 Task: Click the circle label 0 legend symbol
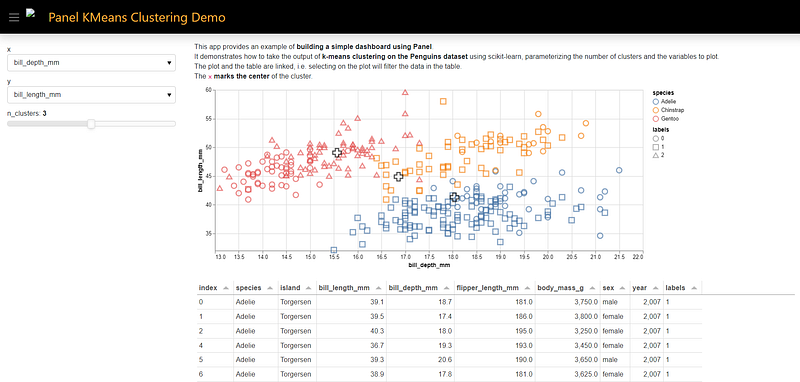[656, 138]
